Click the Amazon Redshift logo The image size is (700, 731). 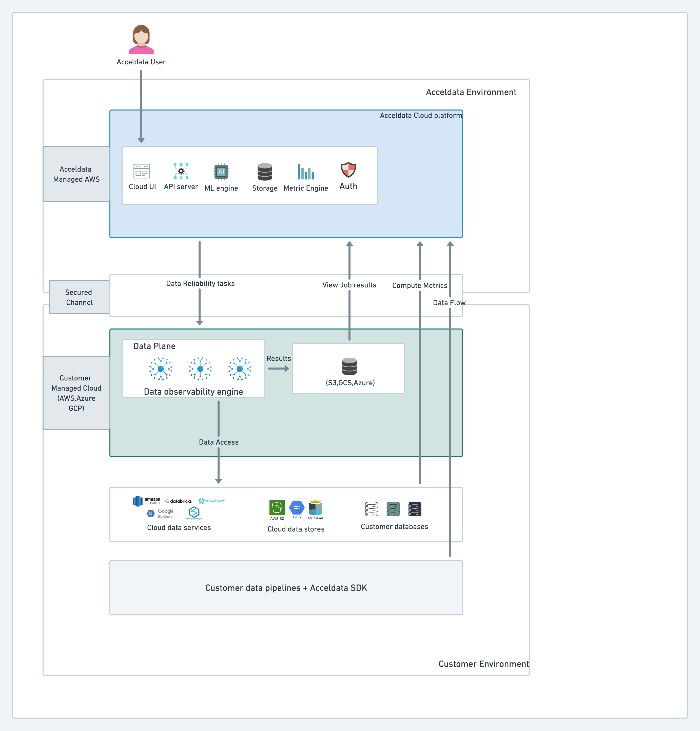pyautogui.click(x=147, y=501)
